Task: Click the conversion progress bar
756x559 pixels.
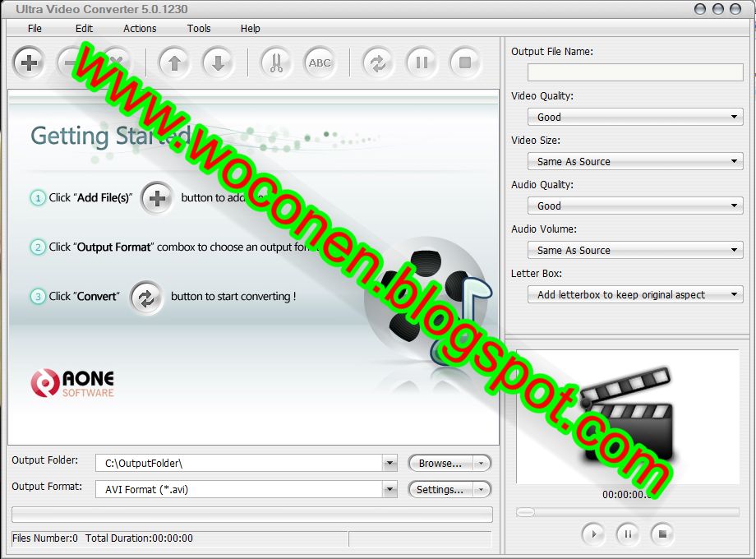Action: click(x=252, y=514)
